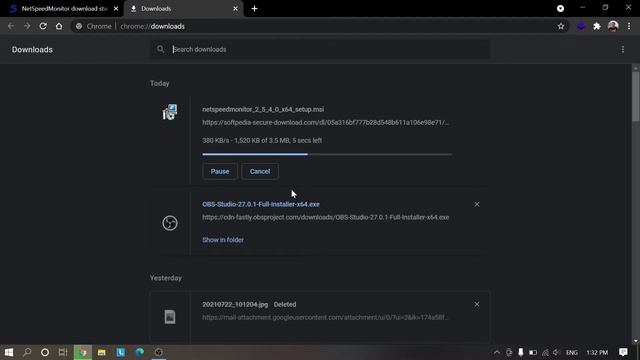Click the vertical page scrollbar thumb
The image size is (640, 360).
tap(636, 96)
